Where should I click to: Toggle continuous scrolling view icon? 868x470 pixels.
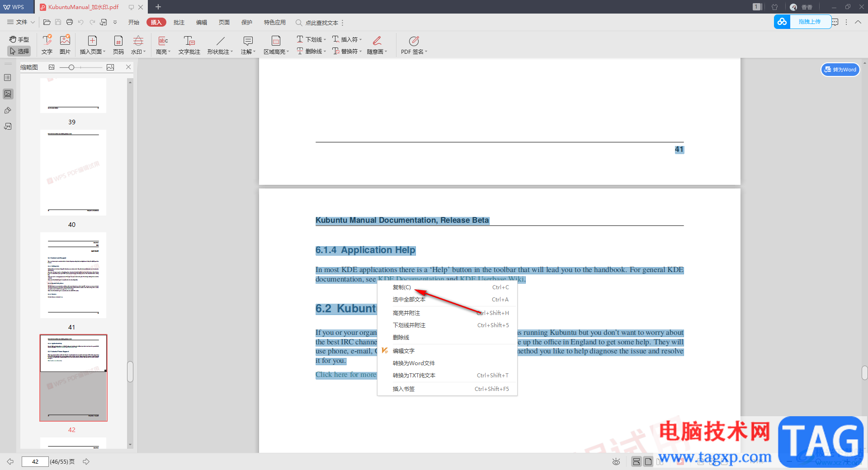(637, 461)
